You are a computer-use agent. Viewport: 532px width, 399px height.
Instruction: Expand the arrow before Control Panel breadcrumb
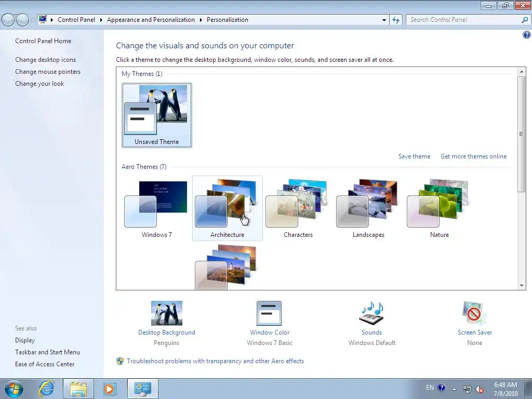tap(52, 20)
